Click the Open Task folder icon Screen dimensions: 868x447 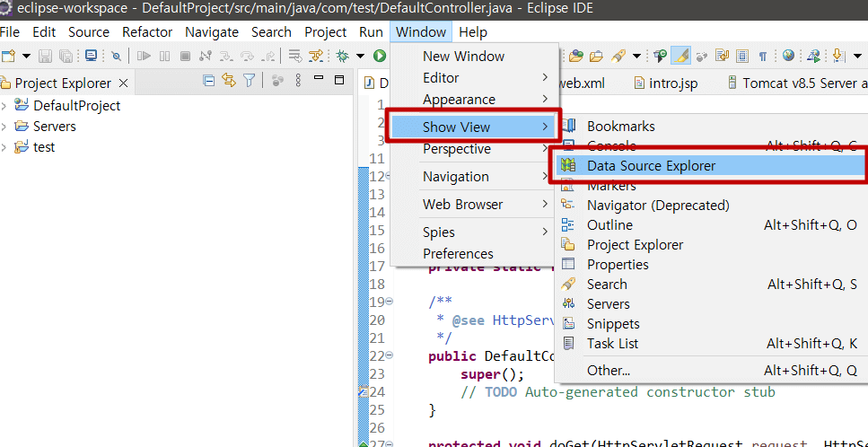coord(596,56)
